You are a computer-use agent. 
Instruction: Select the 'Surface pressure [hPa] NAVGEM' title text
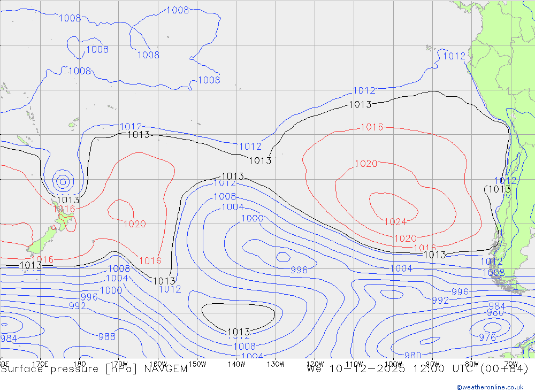click(94, 369)
